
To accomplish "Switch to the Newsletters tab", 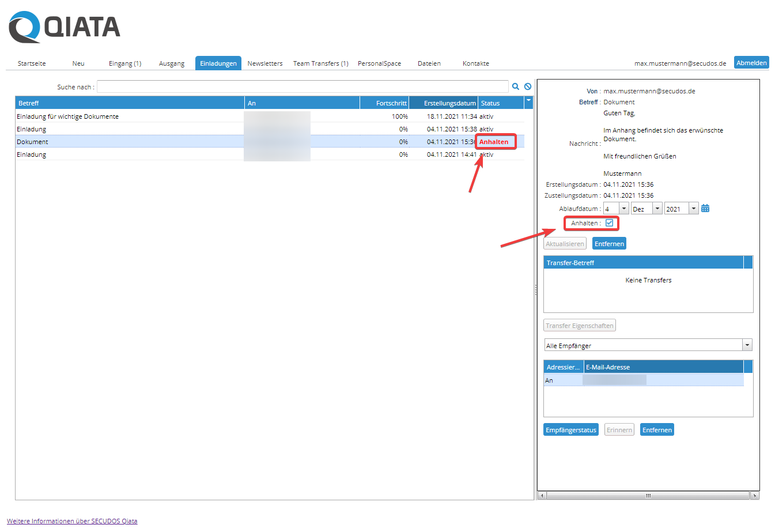I will (265, 63).
